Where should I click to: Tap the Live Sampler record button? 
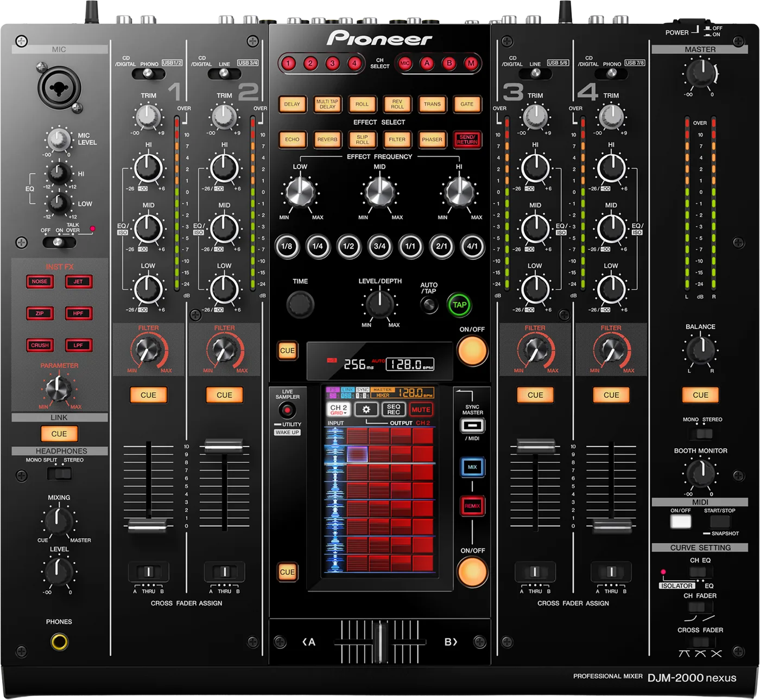287,411
